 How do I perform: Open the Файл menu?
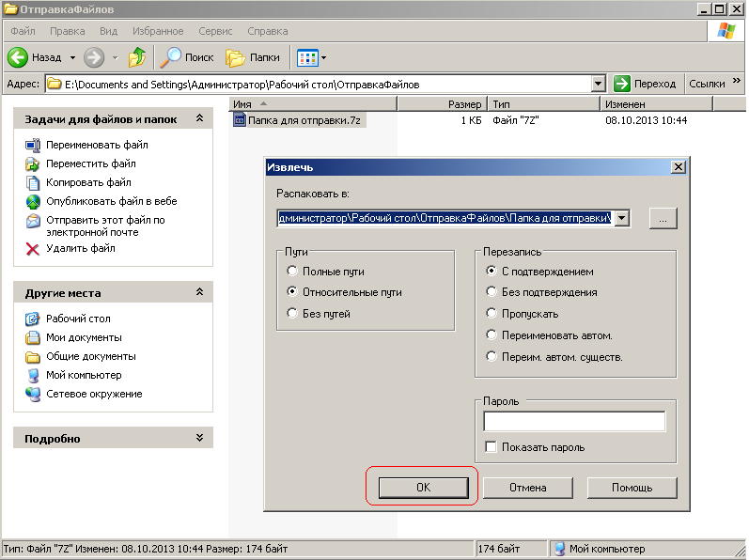[23, 31]
